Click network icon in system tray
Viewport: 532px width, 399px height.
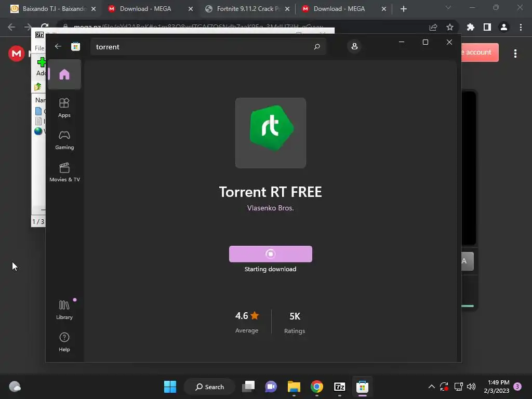pyautogui.click(x=458, y=387)
